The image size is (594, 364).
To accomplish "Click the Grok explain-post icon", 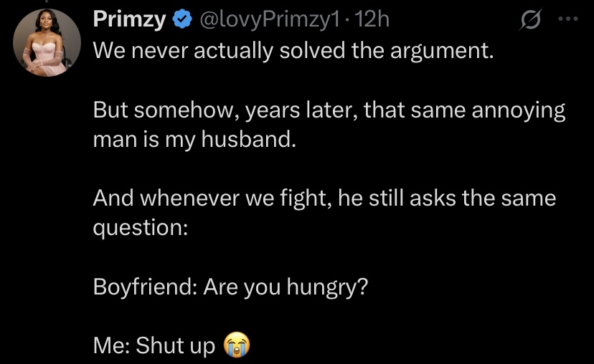I will point(531,19).
